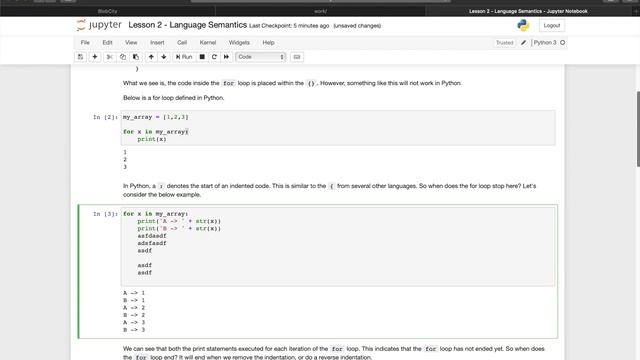Click the Python 3 kernel name
The image size is (640, 360).
point(545,42)
